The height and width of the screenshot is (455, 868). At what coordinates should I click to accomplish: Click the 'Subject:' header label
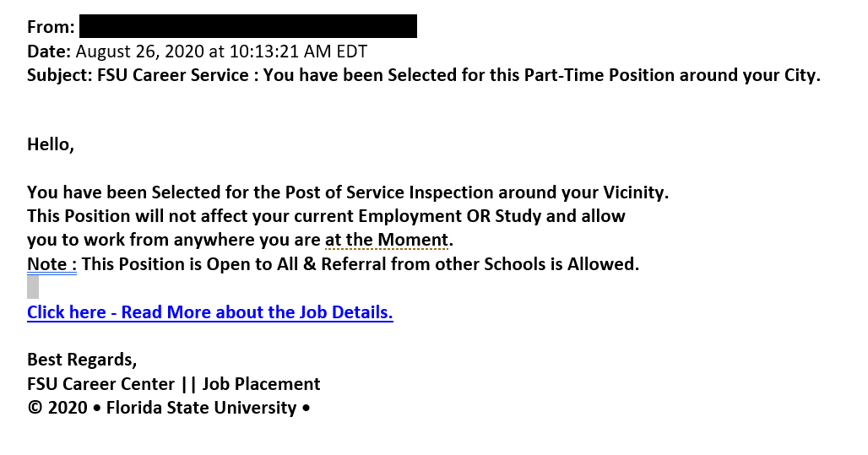[60, 75]
